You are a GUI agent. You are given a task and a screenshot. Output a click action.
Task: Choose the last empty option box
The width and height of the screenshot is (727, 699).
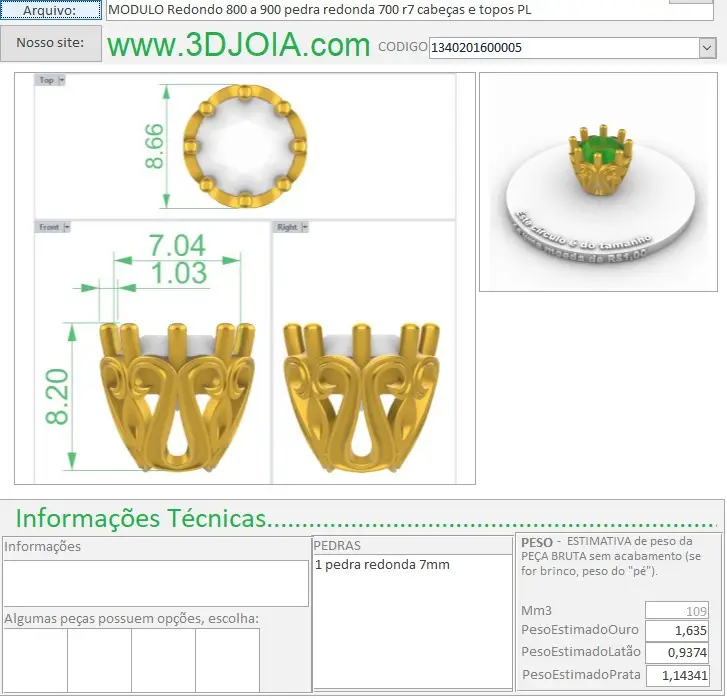click(227, 660)
